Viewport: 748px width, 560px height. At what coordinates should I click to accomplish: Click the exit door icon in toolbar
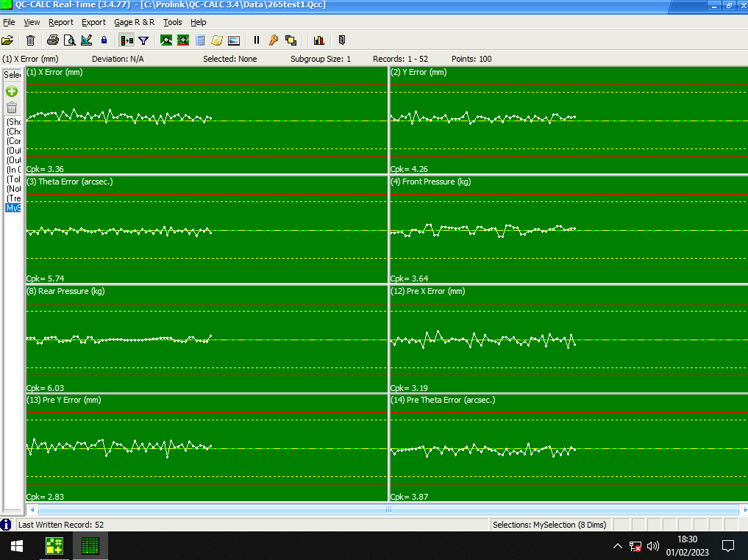pyautogui.click(x=341, y=40)
